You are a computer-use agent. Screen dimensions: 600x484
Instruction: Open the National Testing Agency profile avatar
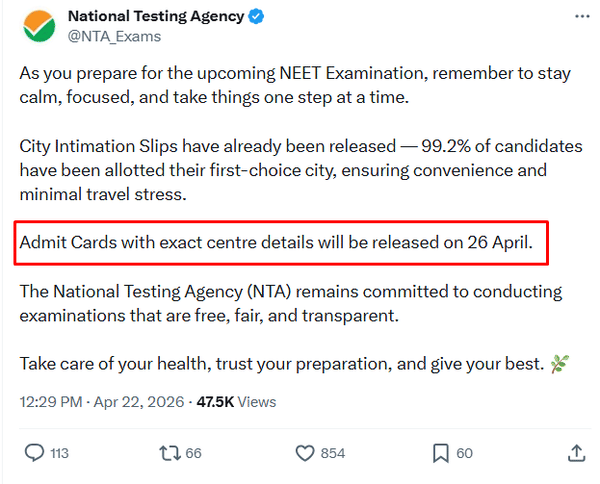pyautogui.click(x=36, y=26)
